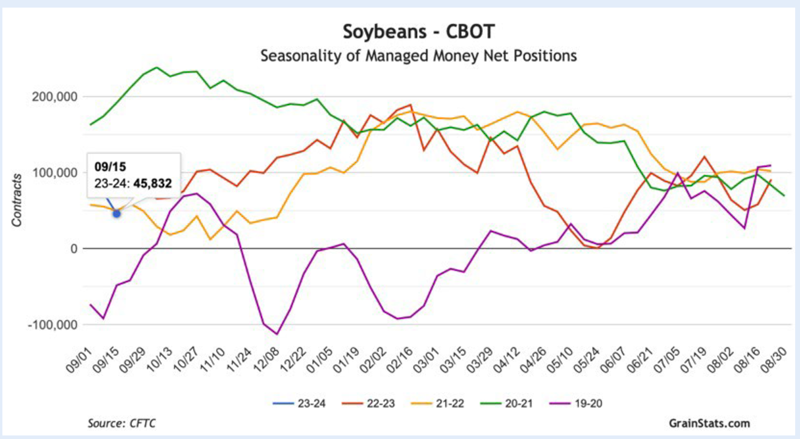The height and width of the screenshot is (439, 800).
Task: Click the Contracts y-axis title
Action: pyautogui.click(x=17, y=200)
